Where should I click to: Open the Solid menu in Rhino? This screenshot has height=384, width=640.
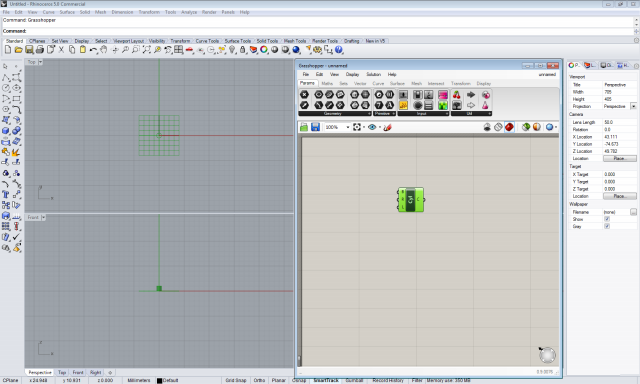(x=84, y=12)
